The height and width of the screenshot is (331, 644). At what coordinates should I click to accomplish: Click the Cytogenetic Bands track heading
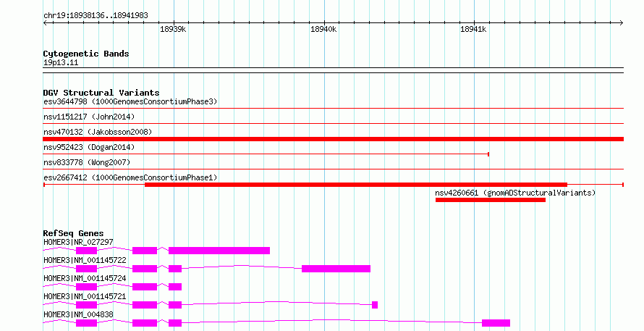click(x=86, y=54)
